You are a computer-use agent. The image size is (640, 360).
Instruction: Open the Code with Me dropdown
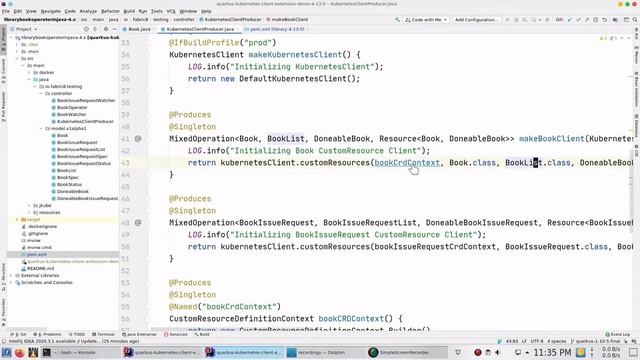click(426, 20)
